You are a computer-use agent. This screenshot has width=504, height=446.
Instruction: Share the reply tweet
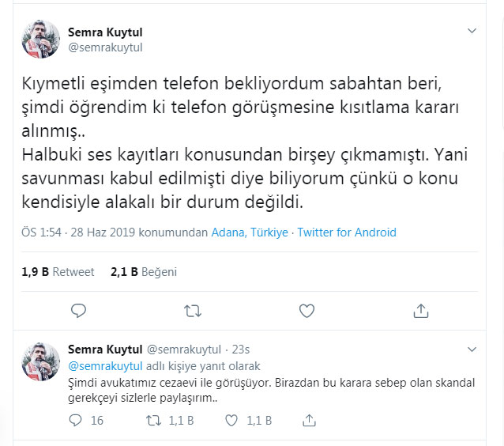310,421
